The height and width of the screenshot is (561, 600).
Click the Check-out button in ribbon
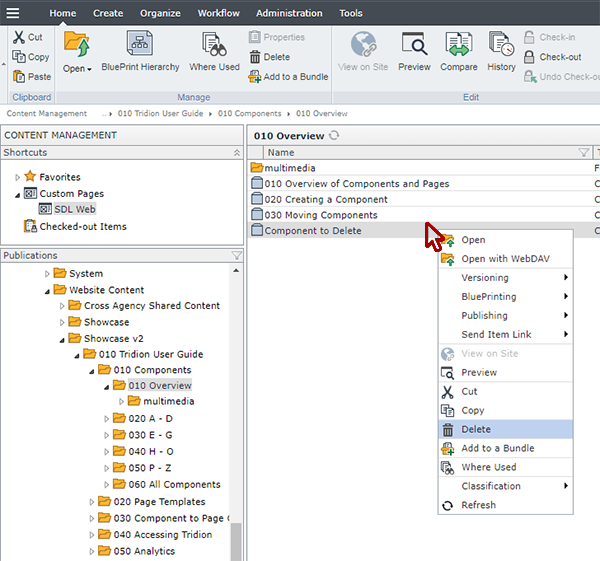click(559, 57)
